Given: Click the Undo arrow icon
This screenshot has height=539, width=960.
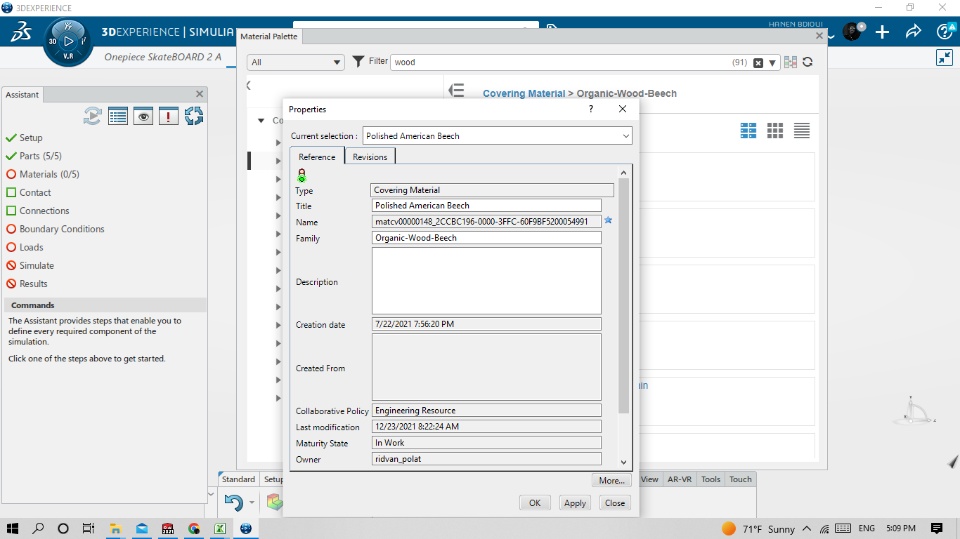Looking at the screenshot, I should tap(233, 503).
